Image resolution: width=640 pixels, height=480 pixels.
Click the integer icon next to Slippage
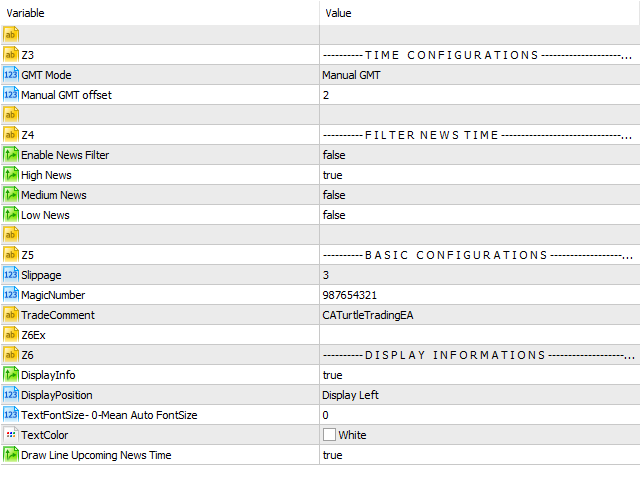coord(11,275)
